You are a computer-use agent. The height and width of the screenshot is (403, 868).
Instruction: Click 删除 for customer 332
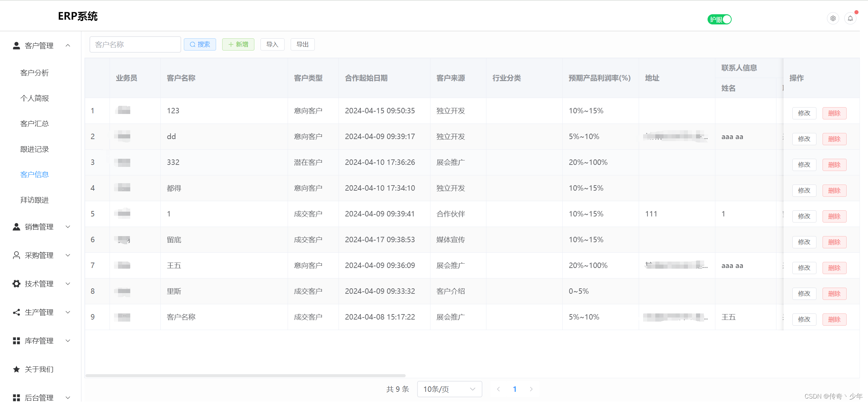click(x=834, y=165)
